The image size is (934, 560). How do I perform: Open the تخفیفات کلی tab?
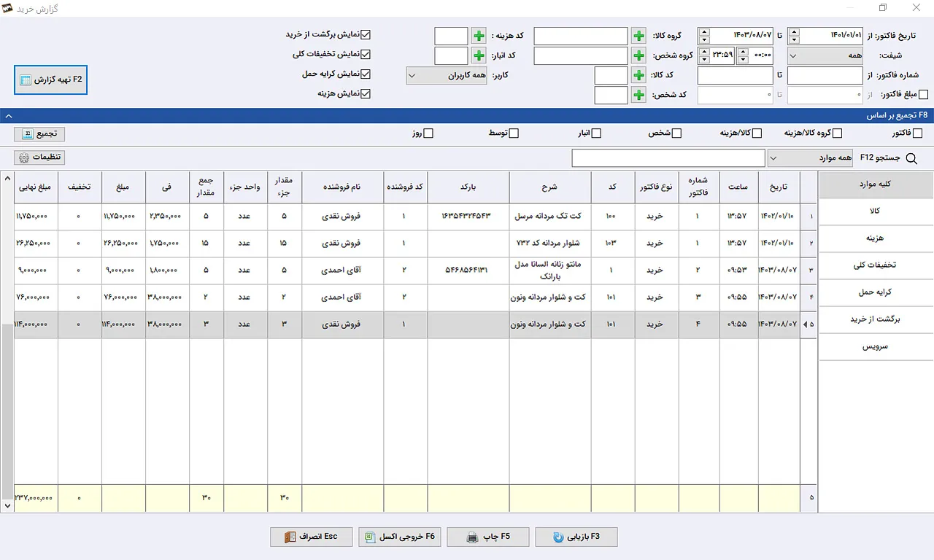point(876,265)
